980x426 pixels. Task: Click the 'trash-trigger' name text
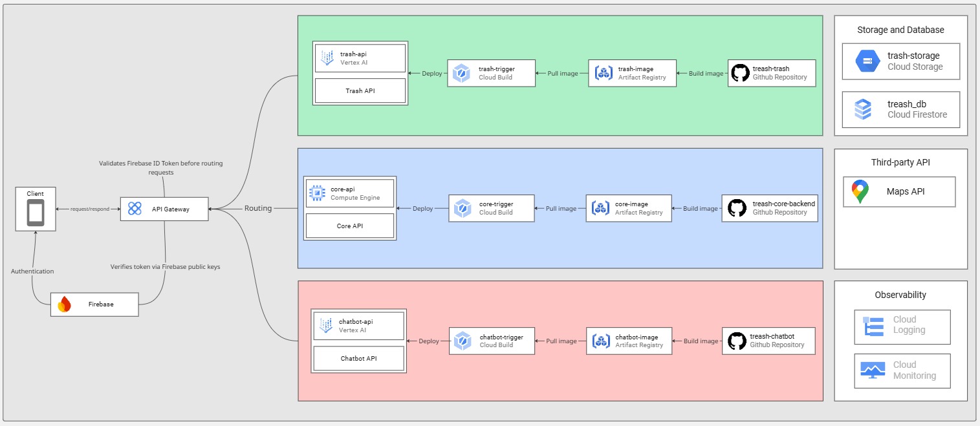(x=497, y=69)
